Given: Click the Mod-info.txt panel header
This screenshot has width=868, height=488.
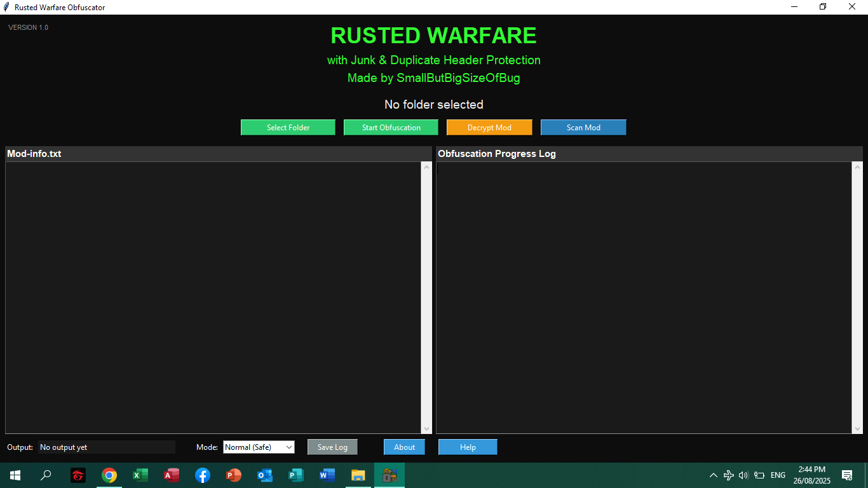Looking at the screenshot, I should 218,154.
